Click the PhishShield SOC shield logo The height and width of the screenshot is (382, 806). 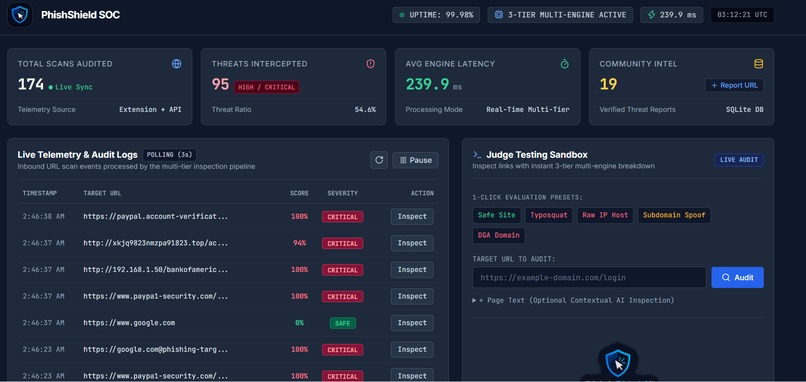(20, 15)
